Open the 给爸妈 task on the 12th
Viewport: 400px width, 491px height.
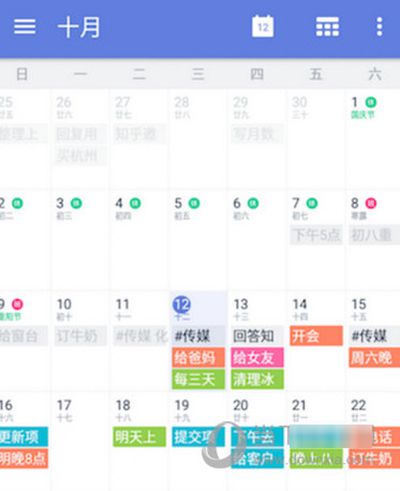(x=198, y=358)
